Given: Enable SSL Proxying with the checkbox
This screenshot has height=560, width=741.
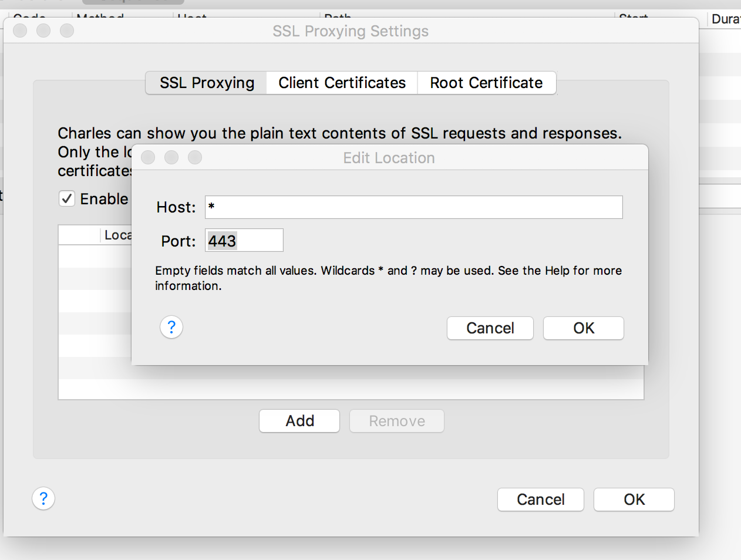Looking at the screenshot, I should click(66, 198).
